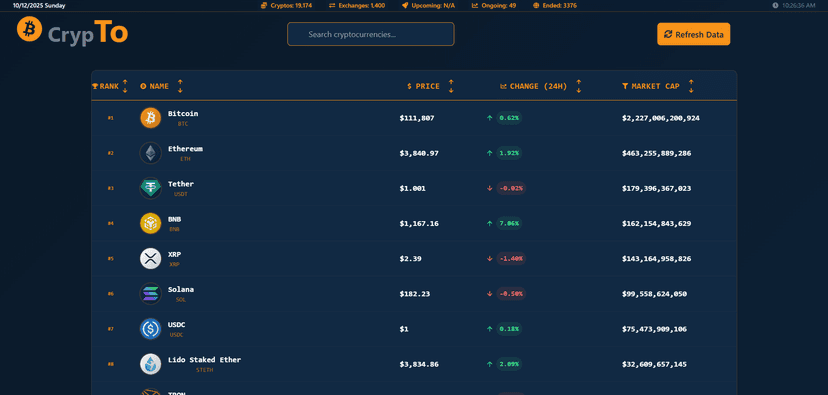Viewport: 828px width, 395px height.
Task: Select the Bitcoin name text
Action: [x=183, y=114]
